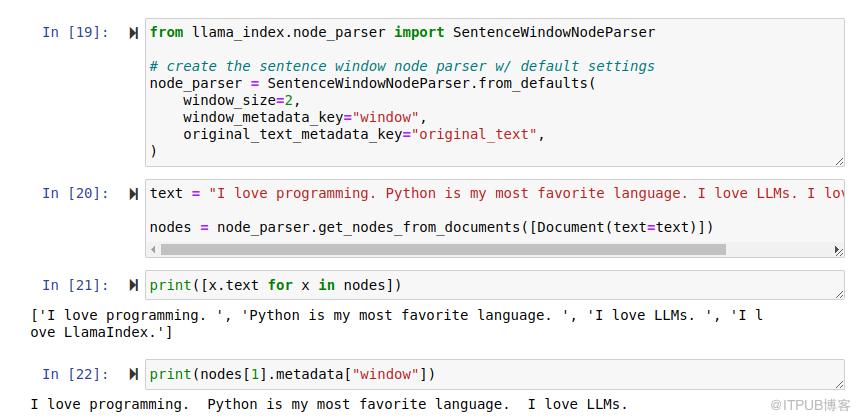Click the nodes = node_parser code line
The width and height of the screenshot is (860, 420).
tap(431, 227)
